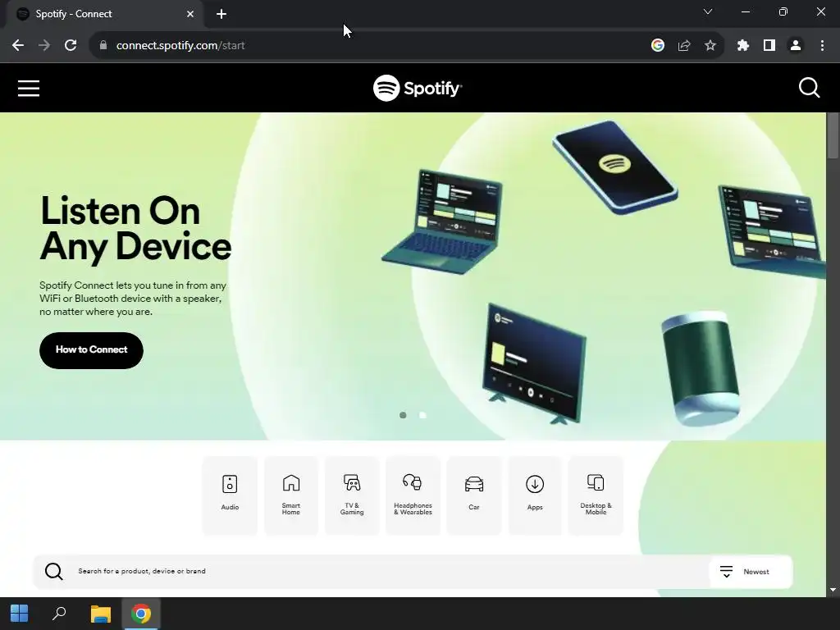The width and height of the screenshot is (840, 630).
Task: Bookmark this page with the star
Action: point(710,46)
